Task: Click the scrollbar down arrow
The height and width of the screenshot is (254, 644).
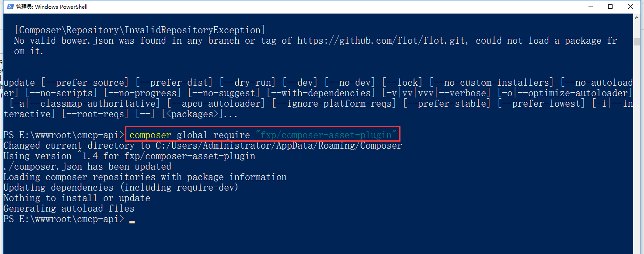Action: 637,250
